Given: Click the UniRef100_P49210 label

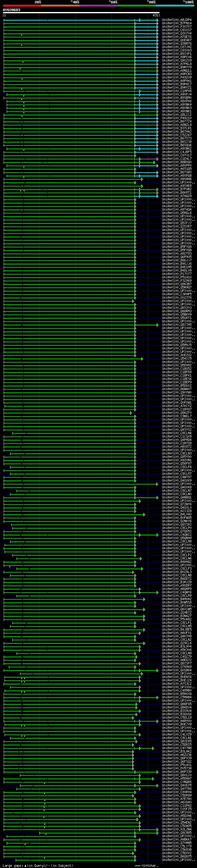Looking at the screenshot, I should click(x=176, y=118).
